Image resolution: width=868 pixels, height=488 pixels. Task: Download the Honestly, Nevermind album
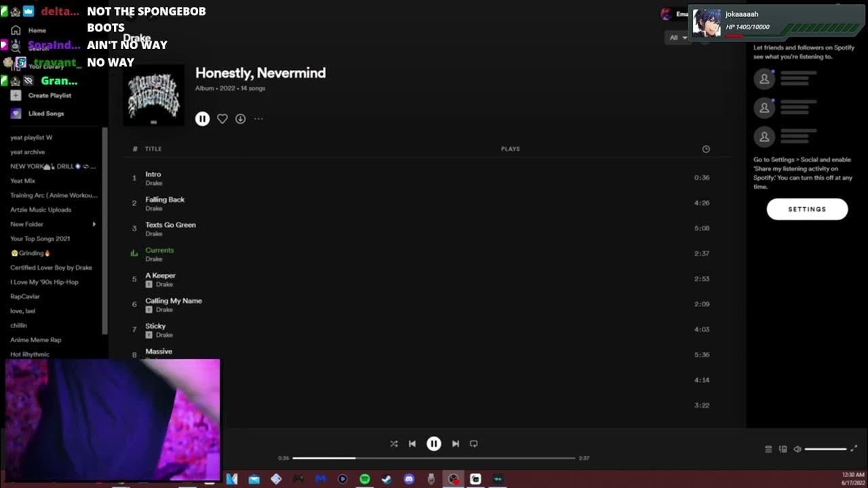[240, 119]
